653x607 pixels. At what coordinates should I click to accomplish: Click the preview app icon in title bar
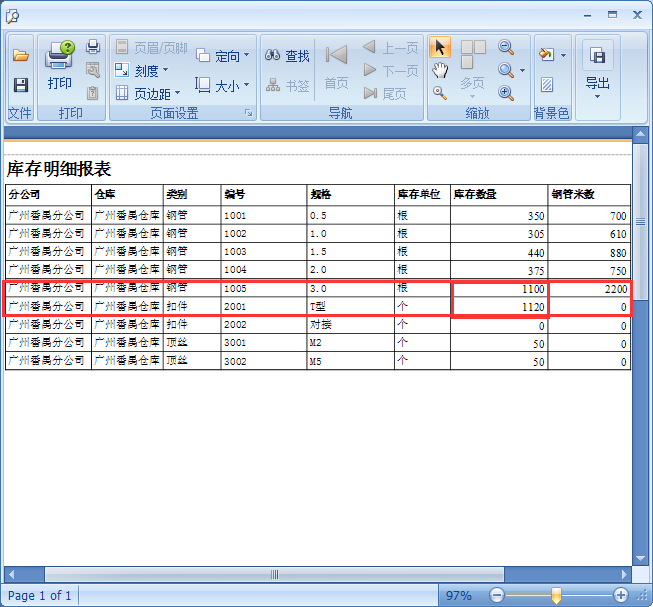pos(12,17)
